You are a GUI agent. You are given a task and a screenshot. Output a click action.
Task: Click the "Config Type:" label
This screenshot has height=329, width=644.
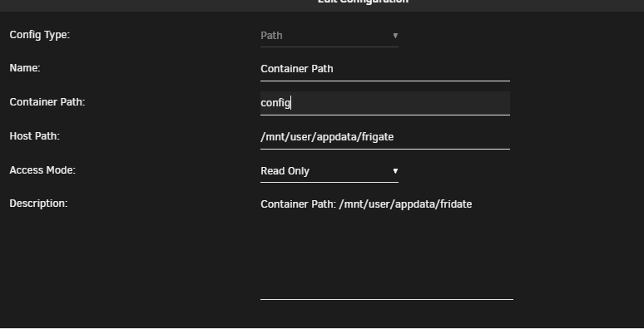click(40, 35)
